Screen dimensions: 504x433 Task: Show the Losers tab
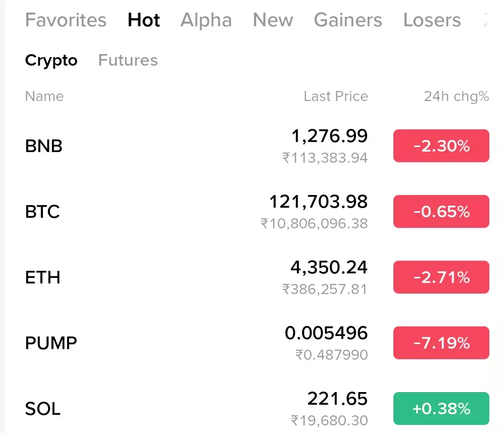click(x=432, y=20)
